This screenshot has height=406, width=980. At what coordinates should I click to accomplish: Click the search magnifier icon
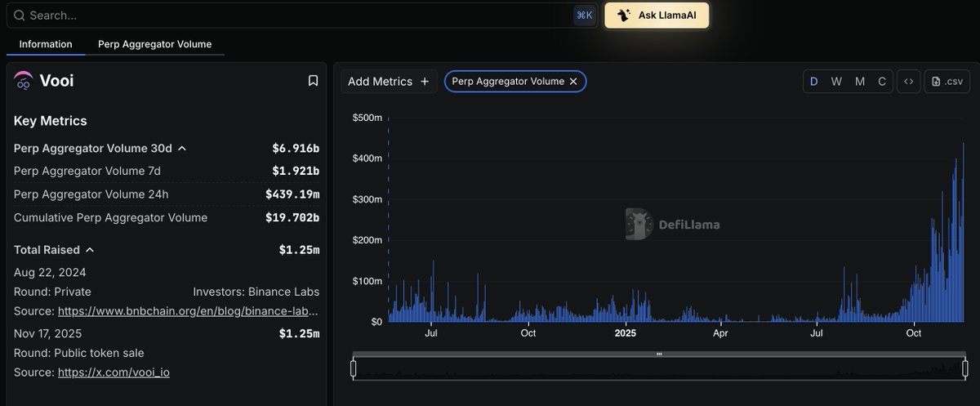(19, 16)
